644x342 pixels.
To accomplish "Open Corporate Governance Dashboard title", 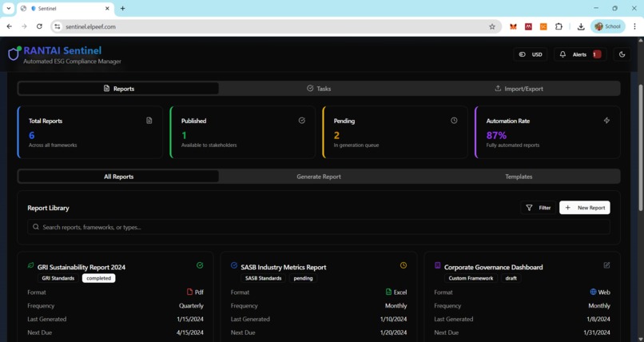I will coord(493,267).
